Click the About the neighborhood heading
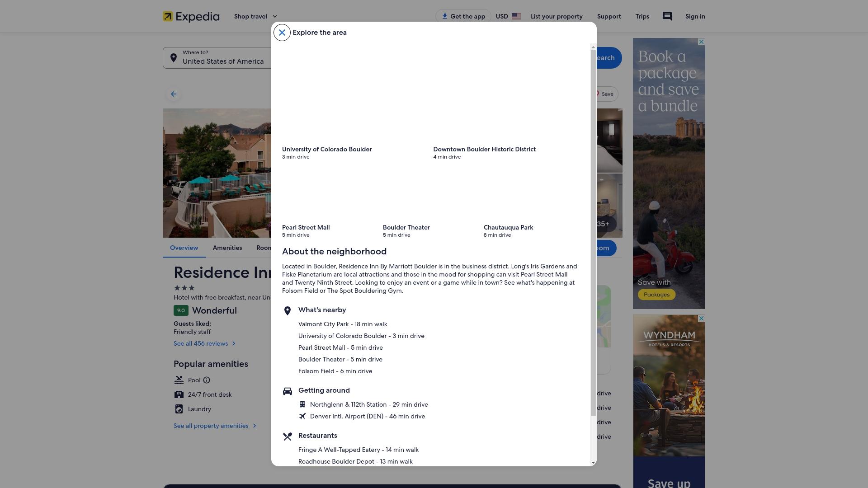This screenshot has width=868, height=488. (x=334, y=252)
